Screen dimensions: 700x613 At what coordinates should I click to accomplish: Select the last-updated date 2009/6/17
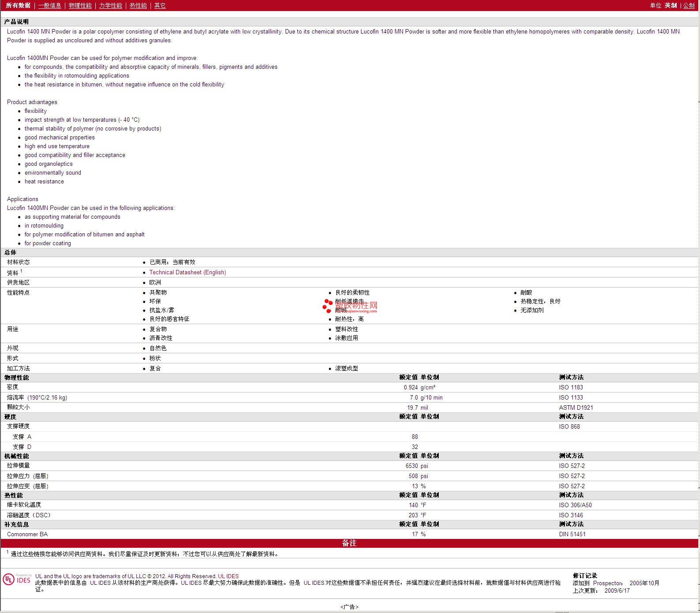click(x=617, y=591)
